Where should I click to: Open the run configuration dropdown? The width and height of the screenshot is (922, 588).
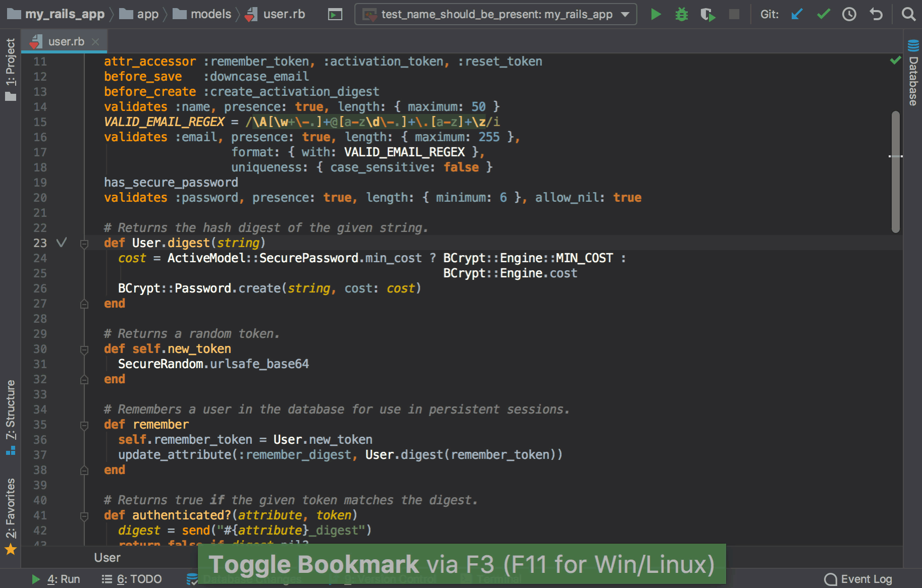coord(496,14)
